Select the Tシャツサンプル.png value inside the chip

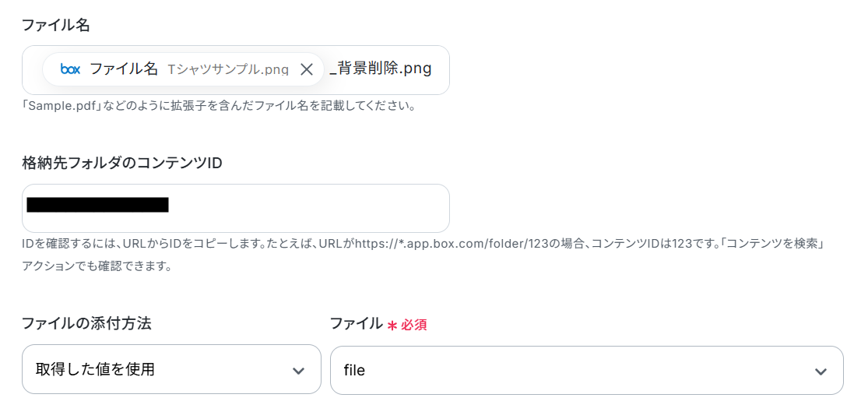pyautogui.click(x=228, y=69)
